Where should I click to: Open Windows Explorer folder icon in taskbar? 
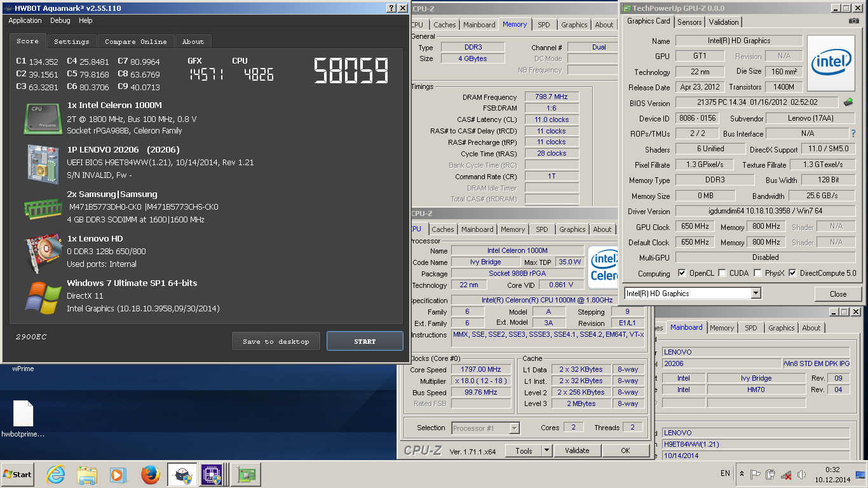87,475
